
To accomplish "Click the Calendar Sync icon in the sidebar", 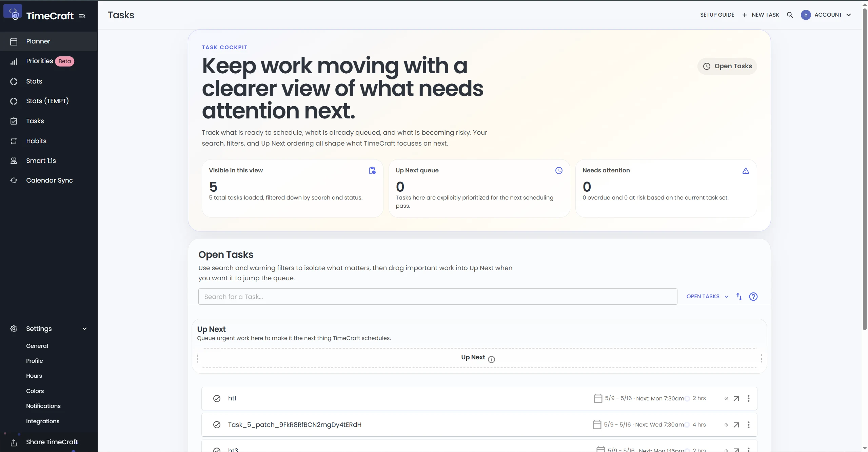I will [14, 180].
